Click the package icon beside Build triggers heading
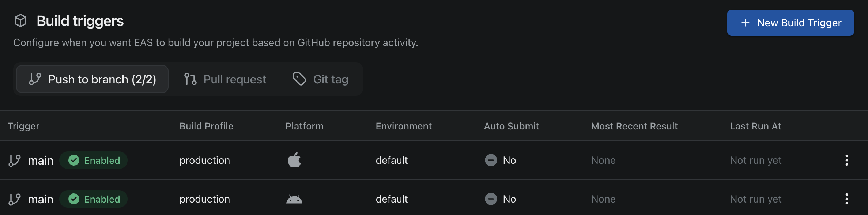Viewport: 868px width, 215px height. point(20,21)
